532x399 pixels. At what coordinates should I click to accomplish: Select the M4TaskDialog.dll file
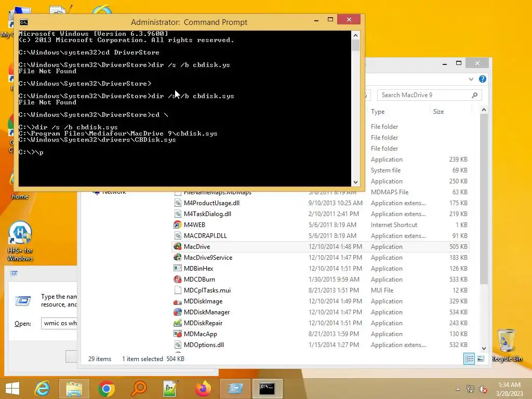tap(321, 214)
